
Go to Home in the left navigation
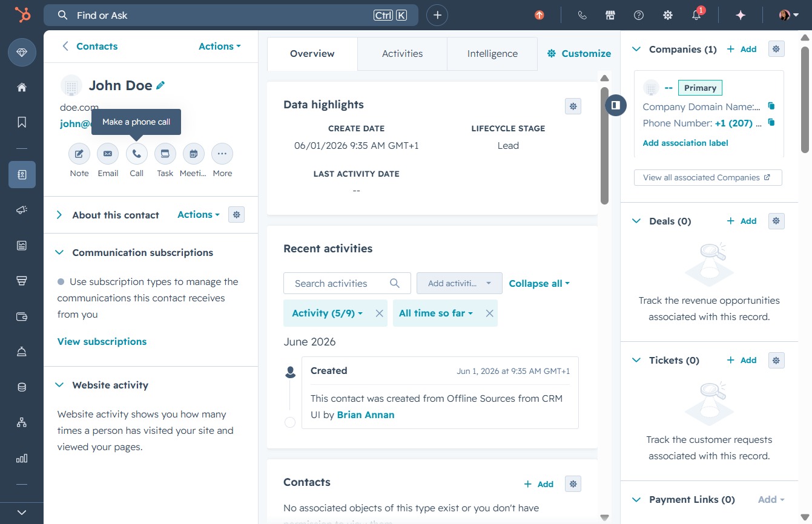[22, 87]
